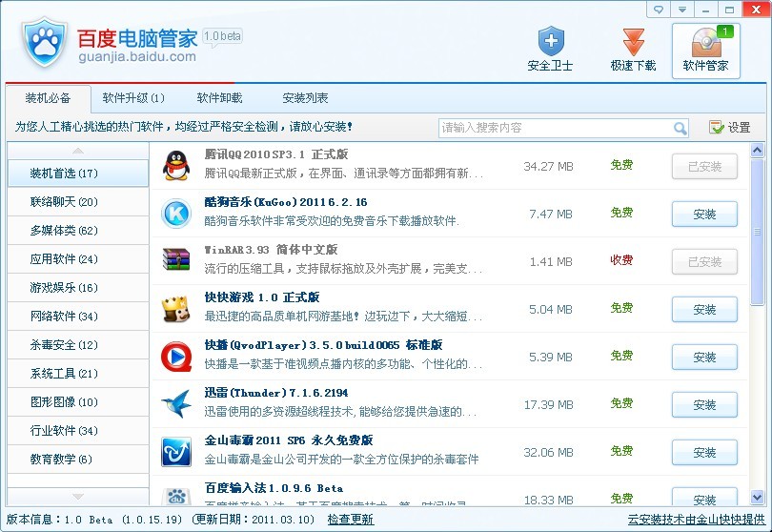Open 极速下载 download arrow icon
The width and height of the screenshot is (772, 532).
point(633,43)
